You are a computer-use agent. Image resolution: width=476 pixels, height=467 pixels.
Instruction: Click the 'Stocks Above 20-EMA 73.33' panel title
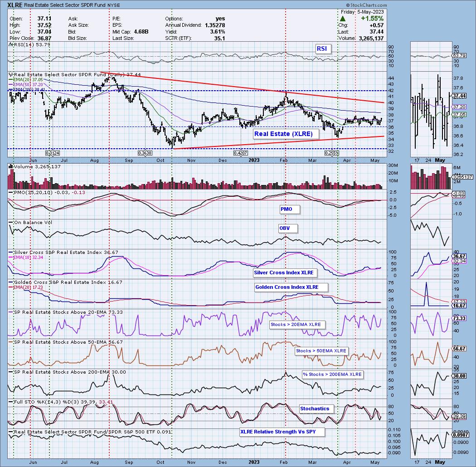coord(66,312)
